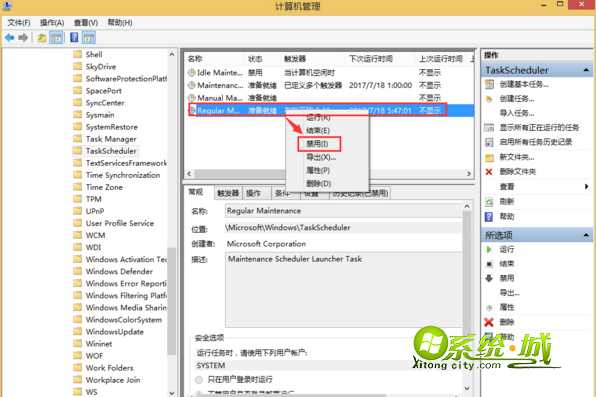Click 显示所有正在运行的任务 icon
Screen dimensions: 596x397
pyautogui.click(x=489, y=128)
